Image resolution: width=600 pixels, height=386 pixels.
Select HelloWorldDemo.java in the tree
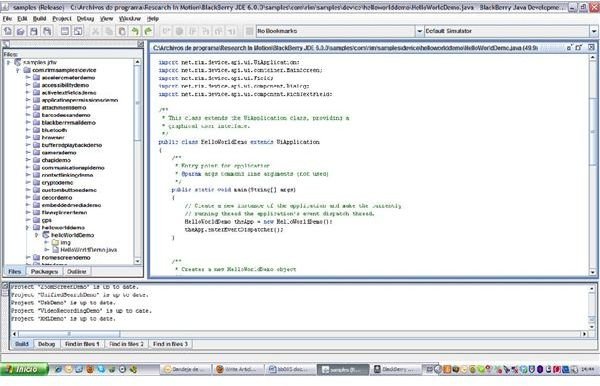coord(89,250)
